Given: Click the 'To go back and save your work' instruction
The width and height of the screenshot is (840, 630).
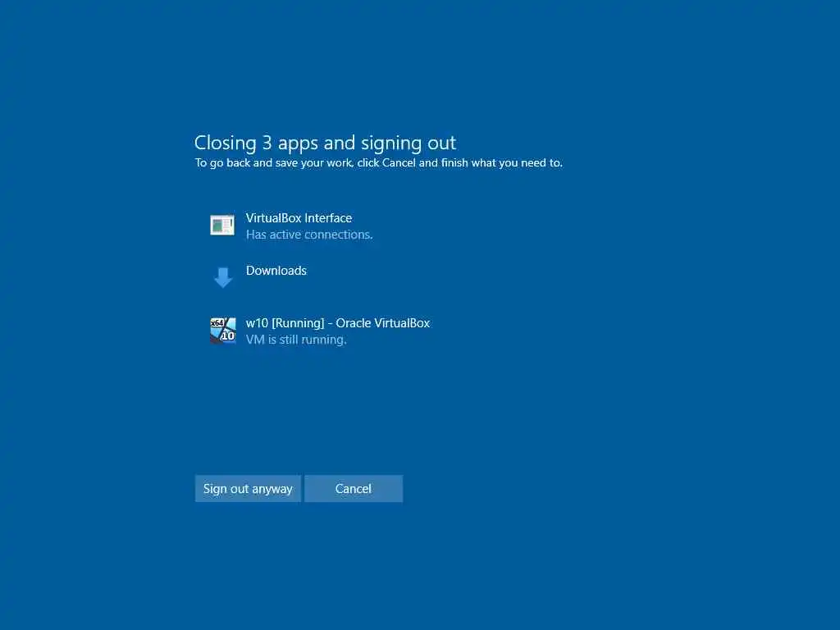Looking at the screenshot, I should (x=379, y=163).
